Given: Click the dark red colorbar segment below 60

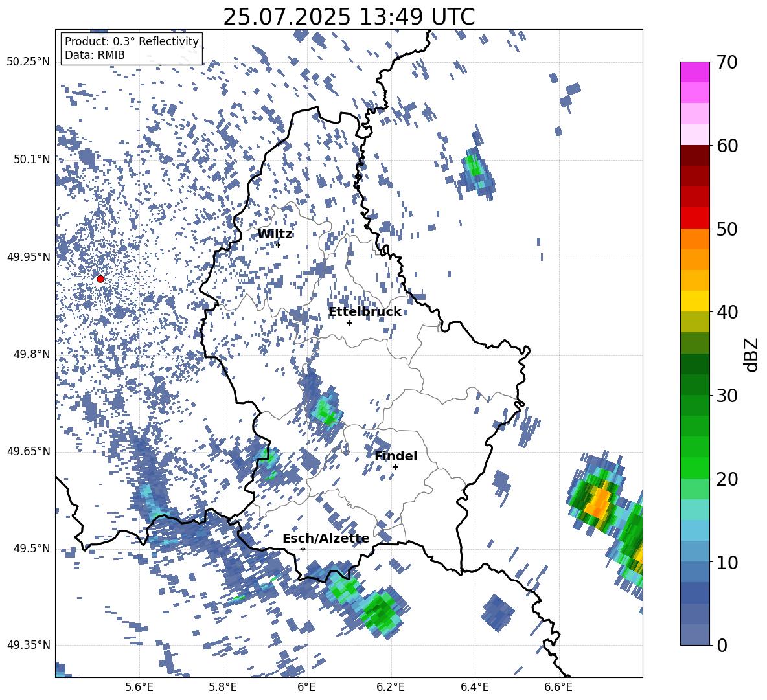Looking at the screenshot, I should tap(694, 155).
